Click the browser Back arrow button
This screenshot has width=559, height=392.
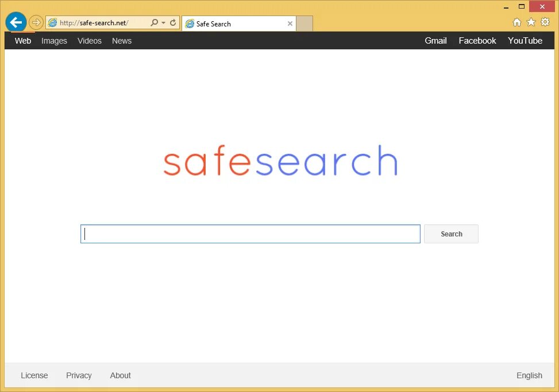tap(16, 22)
